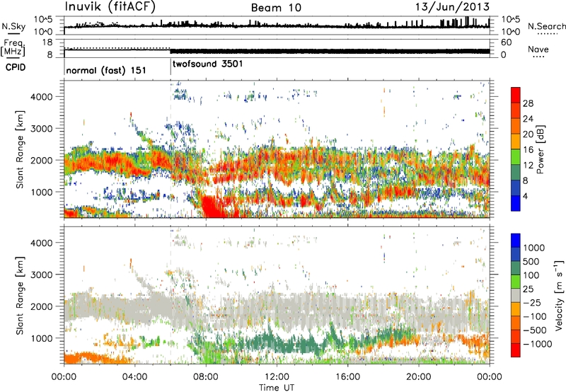Click the 'twofsound 3501' mode label

[207, 64]
